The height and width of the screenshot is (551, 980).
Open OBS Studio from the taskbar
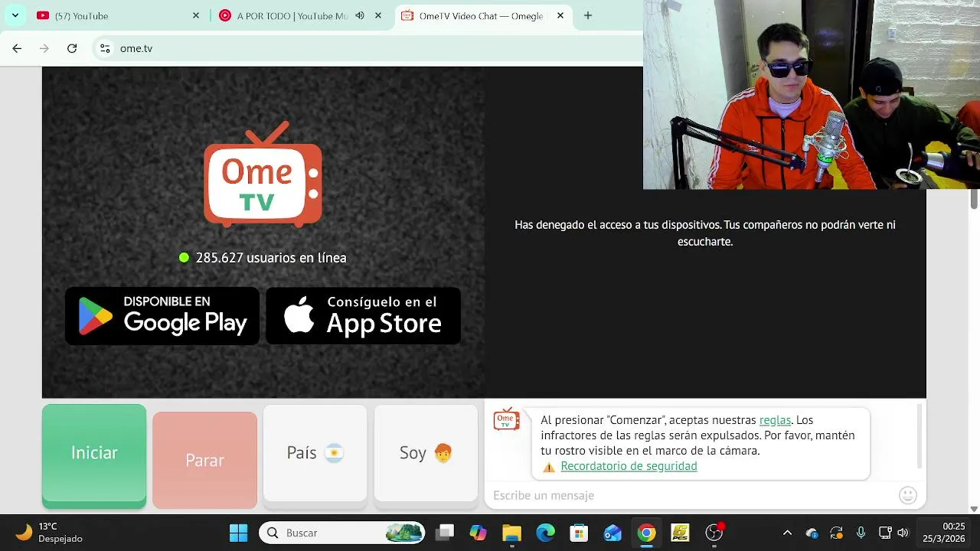point(714,533)
